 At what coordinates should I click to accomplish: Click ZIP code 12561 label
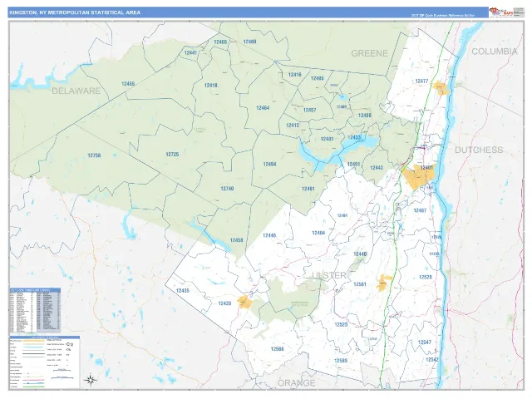pos(360,284)
